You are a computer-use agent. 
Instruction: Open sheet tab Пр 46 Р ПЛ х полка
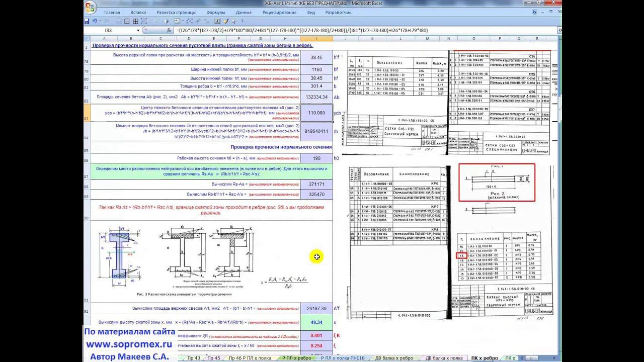pos(250,358)
